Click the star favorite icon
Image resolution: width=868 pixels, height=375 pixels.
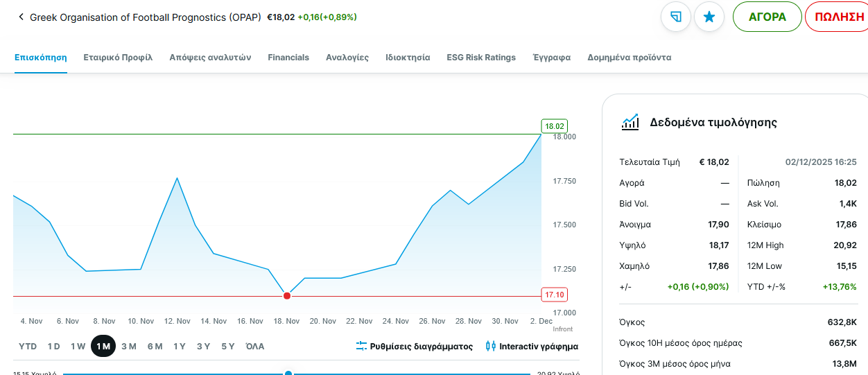click(x=709, y=17)
